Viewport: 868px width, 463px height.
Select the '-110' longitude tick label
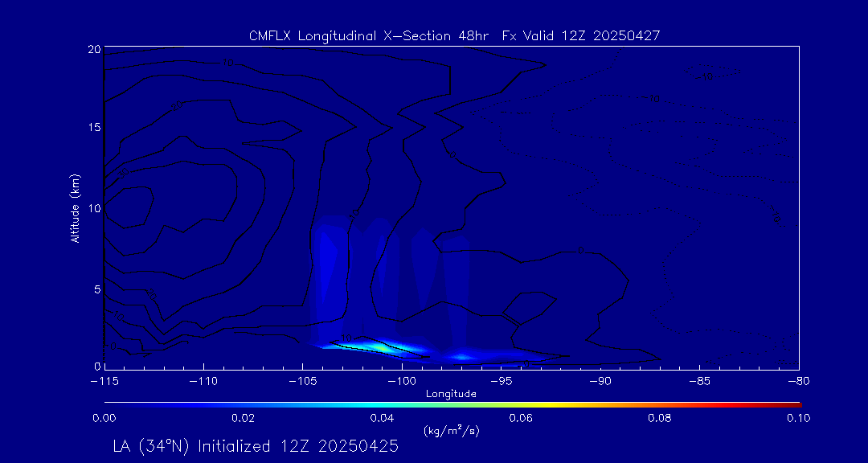[x=203, y=382]
